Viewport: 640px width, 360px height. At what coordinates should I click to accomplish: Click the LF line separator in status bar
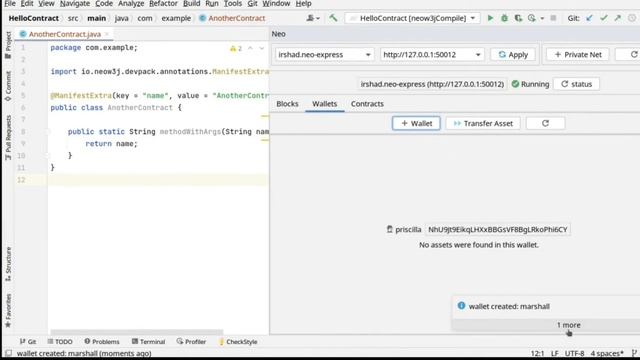pyautogui.click(x=554, y=353)
